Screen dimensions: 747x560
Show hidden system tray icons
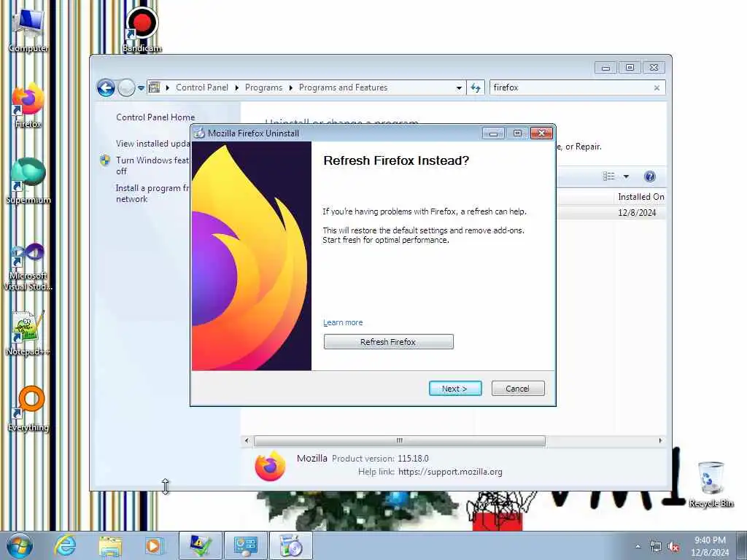638,547
